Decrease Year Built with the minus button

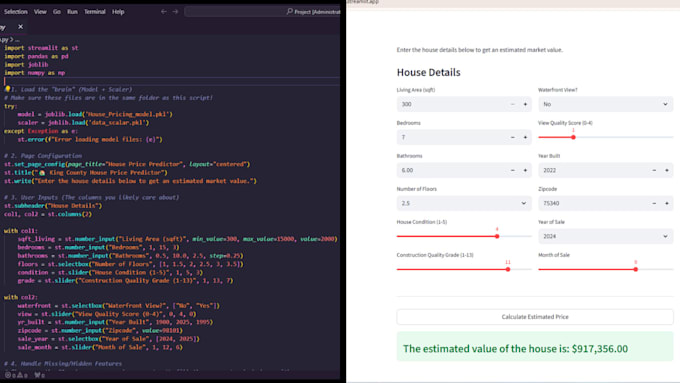(654, 170)
